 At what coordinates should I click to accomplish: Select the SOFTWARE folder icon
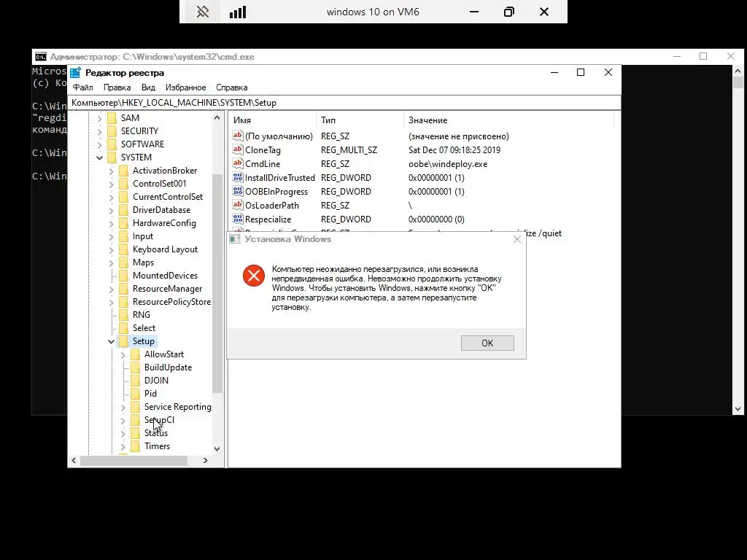click(x=112, y=144)
